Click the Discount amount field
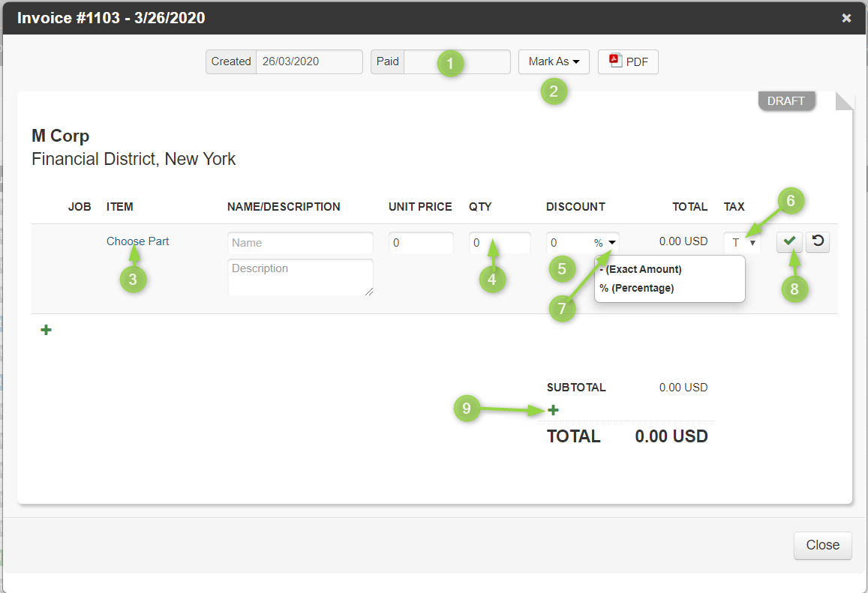 click(567, 242)
